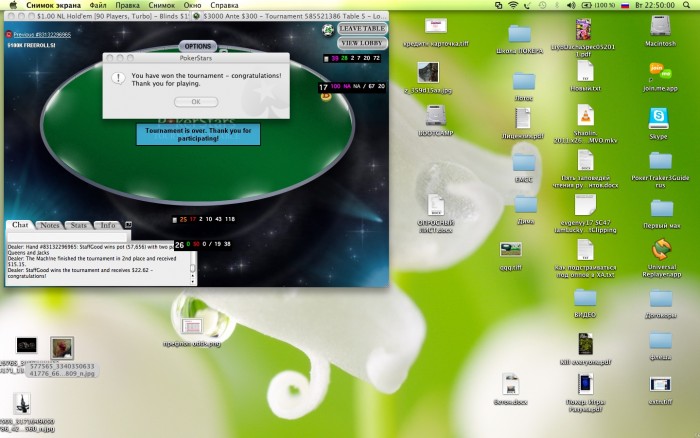Click the chat pop-out icon beside Info tab
Image resolution: width=700 pixels, height=438 pixels.
(128, 225)
